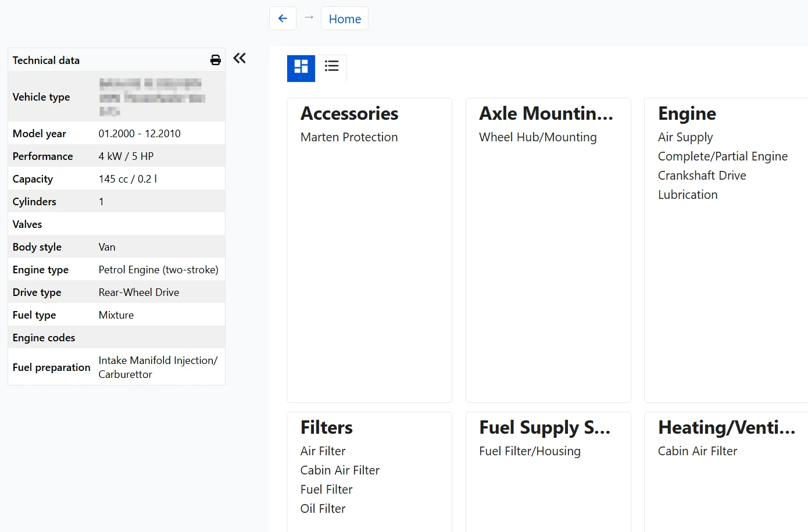Click capacity value 145 cc / 0.2 l
Screen dimensions: 808x532
[128, 179]
